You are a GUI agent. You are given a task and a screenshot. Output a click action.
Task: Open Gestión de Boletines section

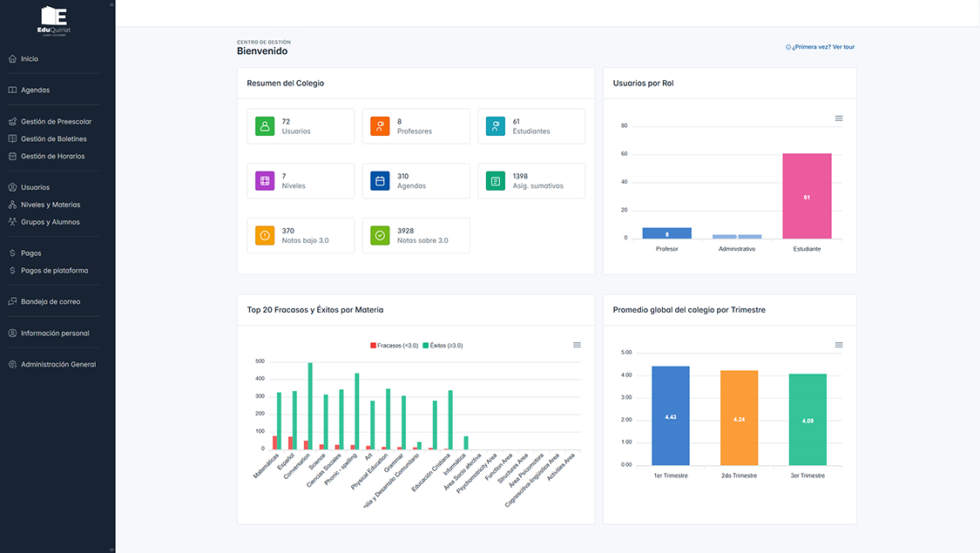tap(54, 138)
